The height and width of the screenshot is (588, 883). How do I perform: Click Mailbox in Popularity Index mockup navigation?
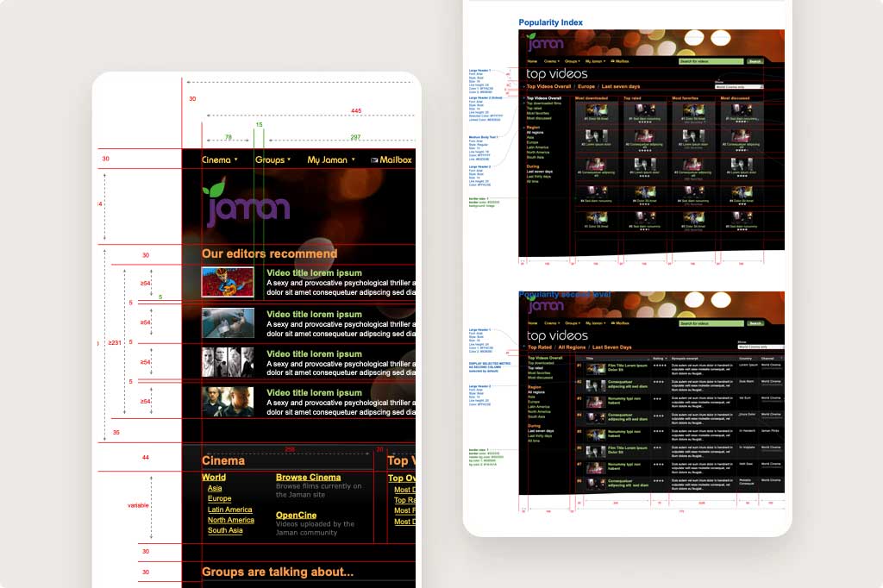619,61
